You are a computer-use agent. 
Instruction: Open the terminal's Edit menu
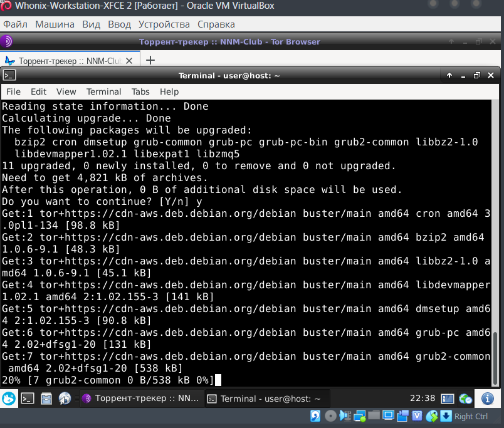click(38, 91)
